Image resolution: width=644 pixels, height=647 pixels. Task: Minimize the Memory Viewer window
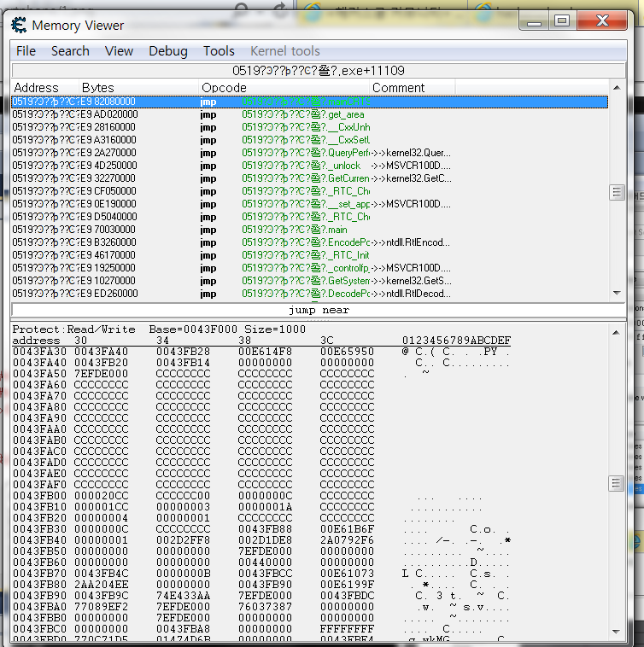click(536, 20)
